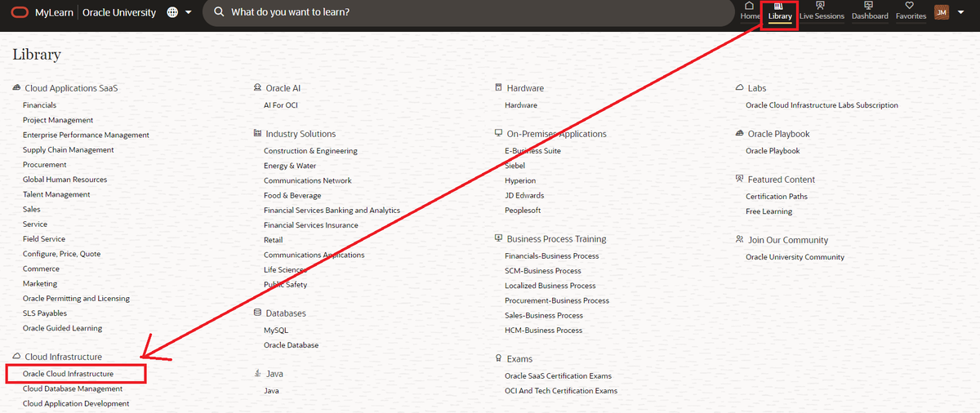
Task: Open the Oracle Permitting and Licensing link
Action: [76, 299]
